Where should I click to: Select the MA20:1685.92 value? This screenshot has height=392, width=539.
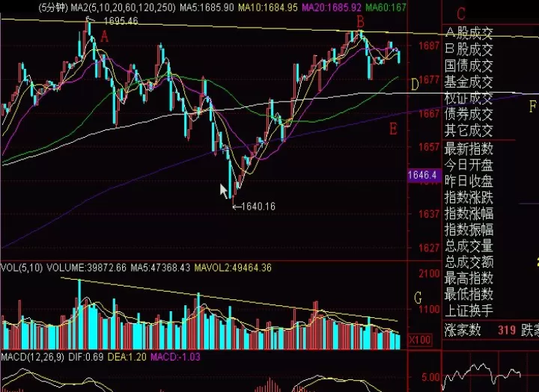pyautogui.click(x=332, y=7)
